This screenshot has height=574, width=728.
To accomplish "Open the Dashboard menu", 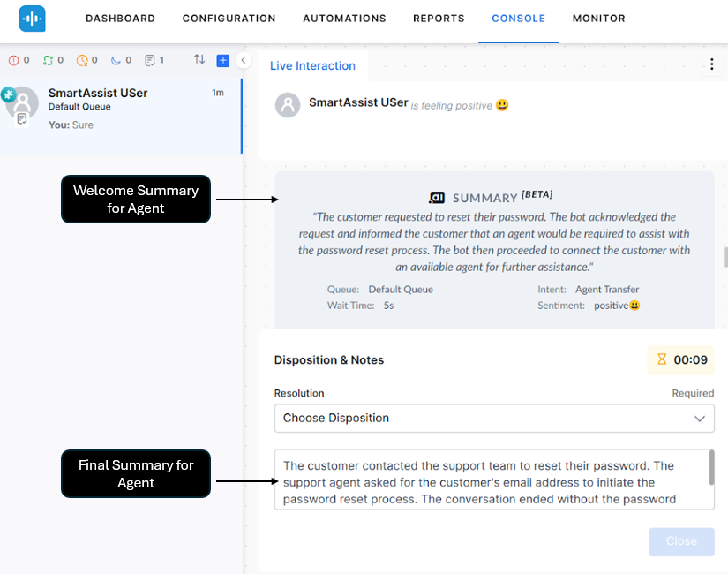I will [x=120, y=19].
